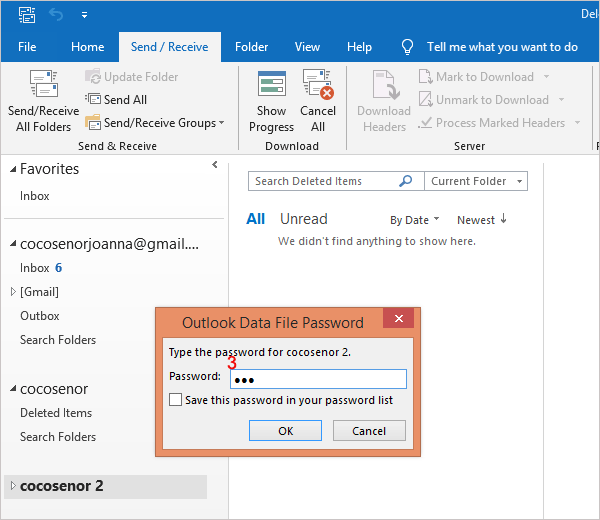Open Unmark to Download dropdown arrow

click(561, 99)
